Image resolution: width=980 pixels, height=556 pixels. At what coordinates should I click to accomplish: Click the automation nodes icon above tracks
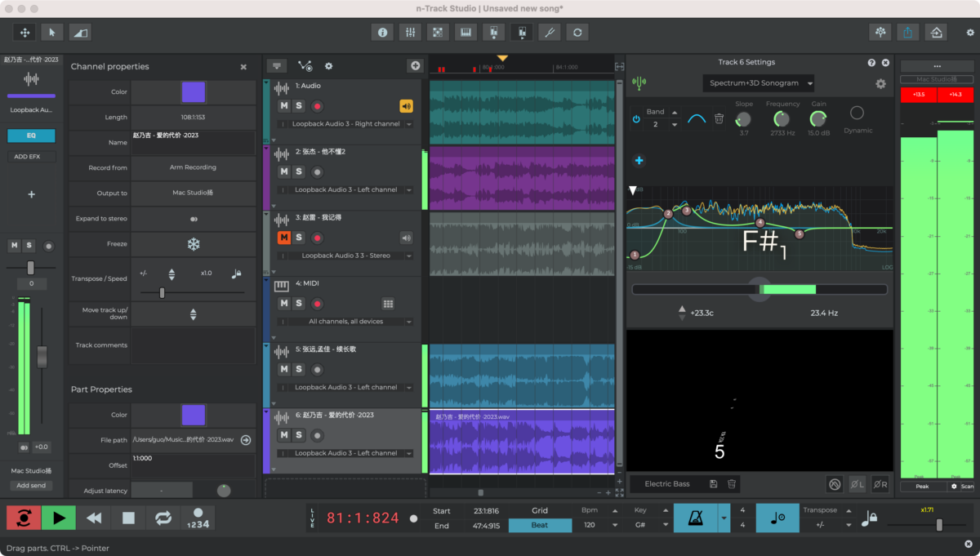pyautogui.click(x=305, y=66)
